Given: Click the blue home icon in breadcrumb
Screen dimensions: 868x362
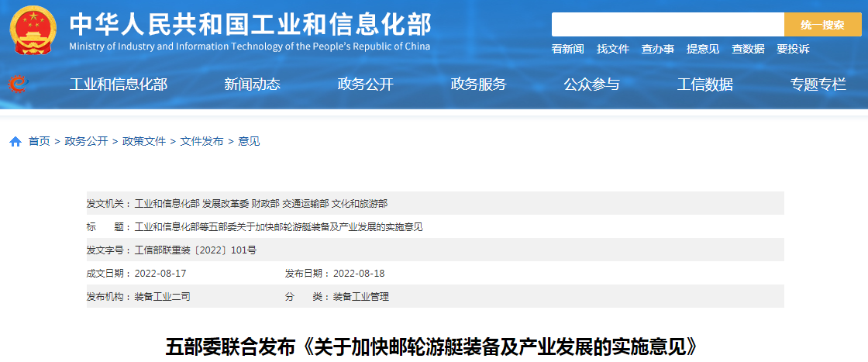Looking at the screenshot, I should [x=15, y=142].
